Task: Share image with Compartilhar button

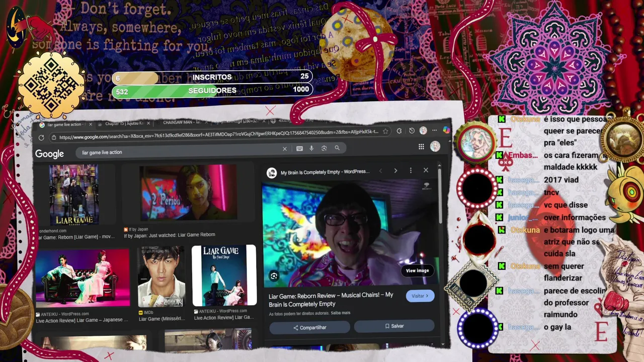Action: [310, 327]
